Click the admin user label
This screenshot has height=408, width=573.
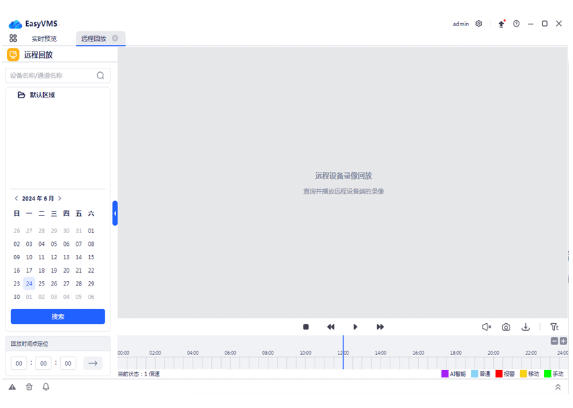(x=460, y=24)
